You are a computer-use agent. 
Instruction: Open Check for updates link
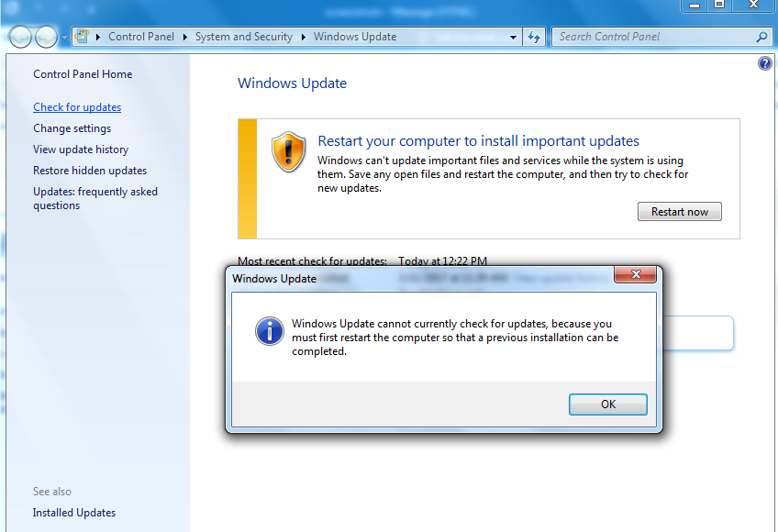(77, 107)
